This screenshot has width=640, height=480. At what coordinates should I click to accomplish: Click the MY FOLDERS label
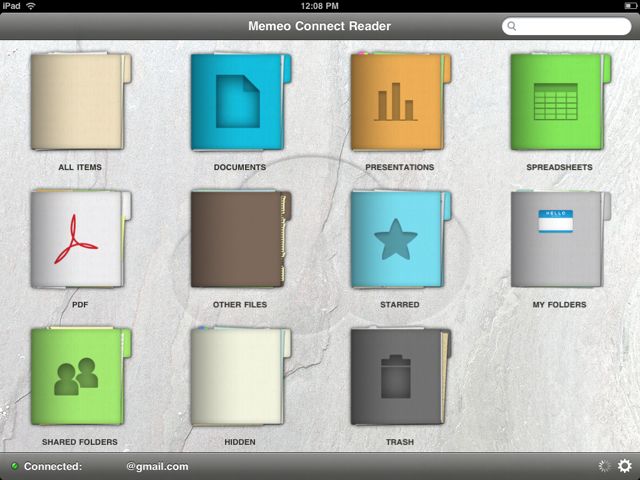click(560, 304)
